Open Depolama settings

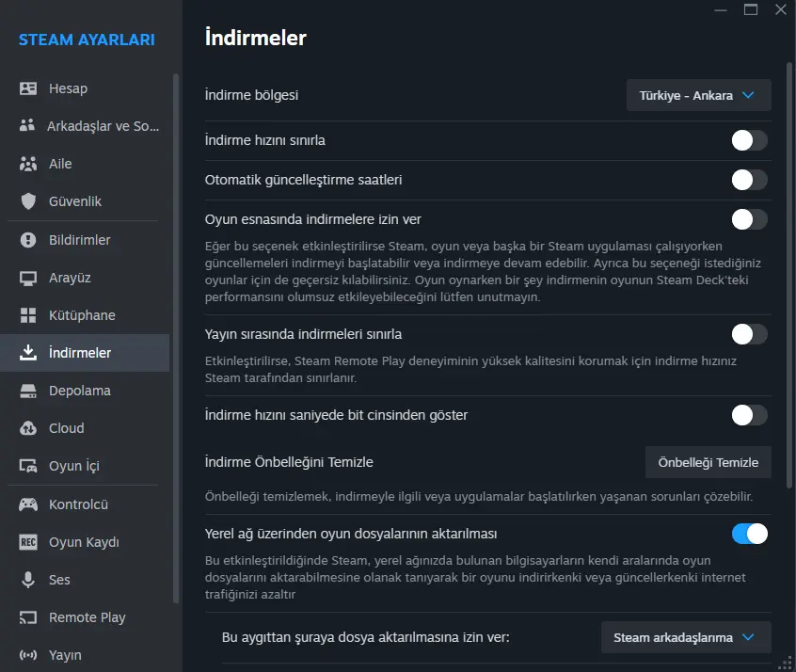point(85,391)
